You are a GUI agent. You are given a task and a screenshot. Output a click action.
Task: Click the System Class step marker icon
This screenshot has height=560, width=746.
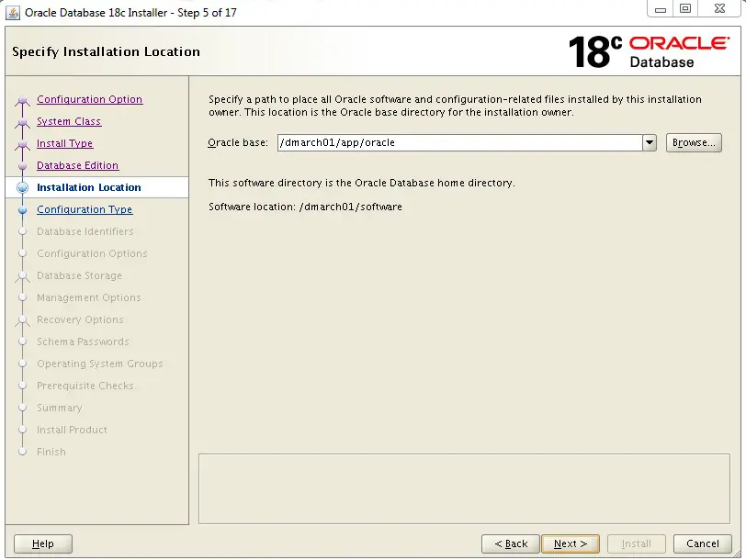click(22, 122)
